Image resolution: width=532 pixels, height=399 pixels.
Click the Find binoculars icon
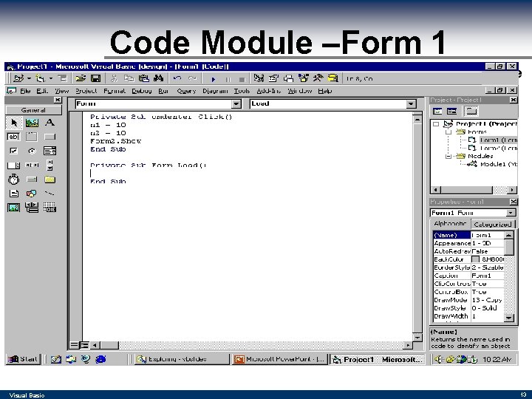pyautogui.click(x=158, y=78)
